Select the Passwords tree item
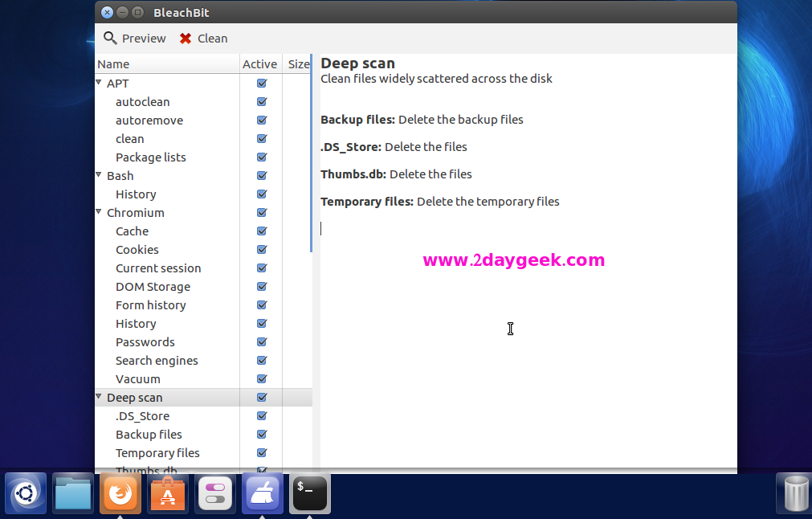This screenshot has height=519, width=812. point(145,342)
